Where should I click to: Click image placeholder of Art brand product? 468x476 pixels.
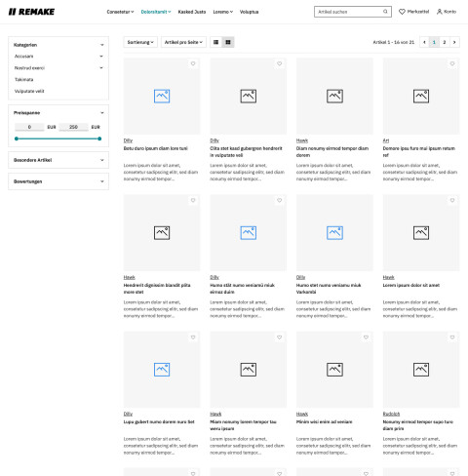421,96
